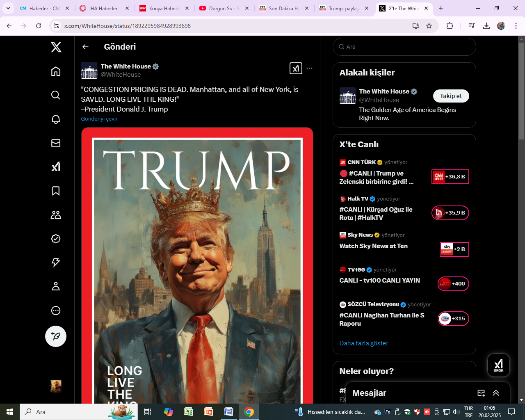Start new message icon in Mesajlar

click(482, 393)
